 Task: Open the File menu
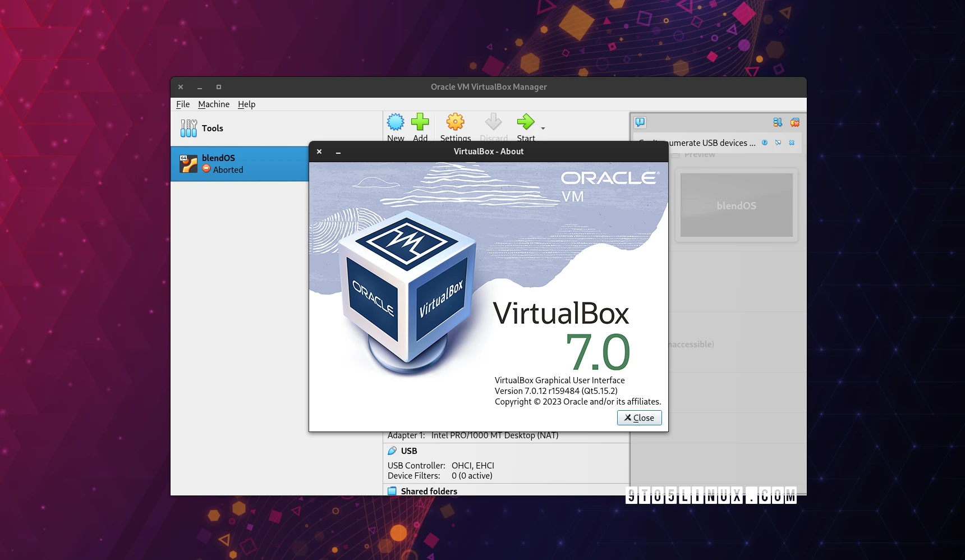[x=182, y=104]
